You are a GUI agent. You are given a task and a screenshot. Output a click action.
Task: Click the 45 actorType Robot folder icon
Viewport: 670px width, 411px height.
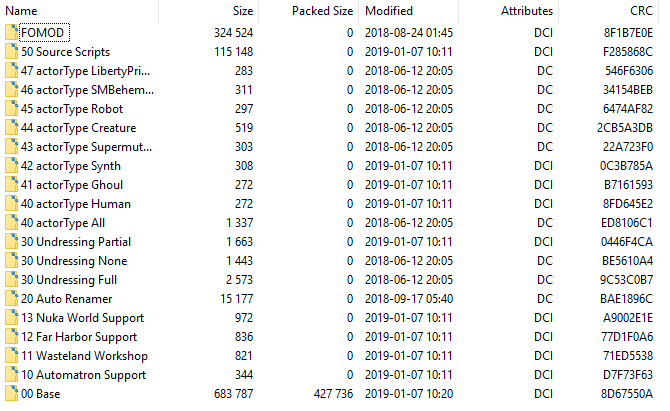click(12, 109)
